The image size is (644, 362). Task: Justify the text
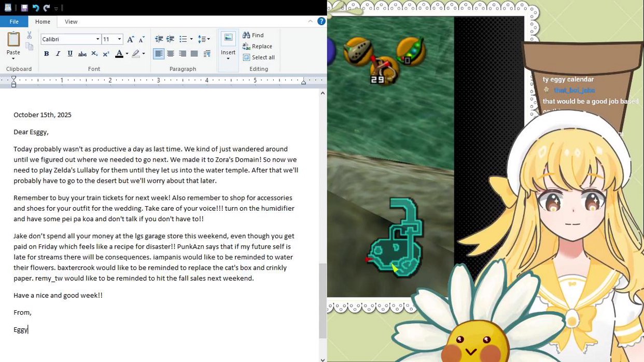pyautogui.click(x=194, y=54)
